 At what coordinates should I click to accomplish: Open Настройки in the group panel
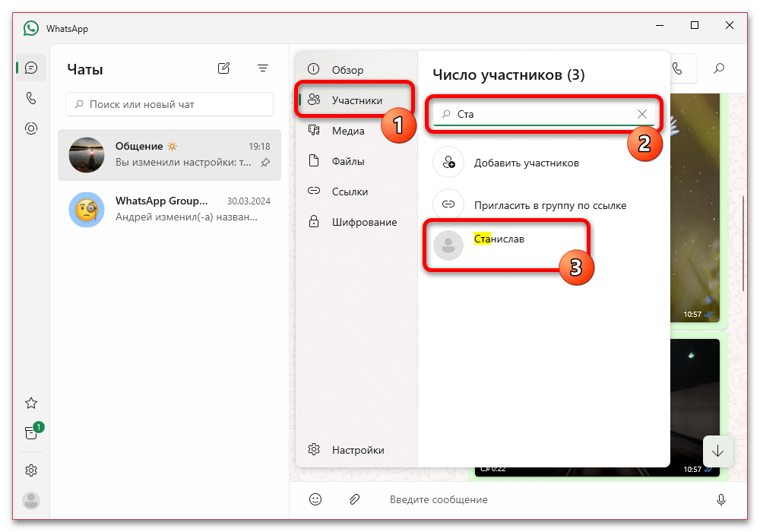(x=356, y=450)
